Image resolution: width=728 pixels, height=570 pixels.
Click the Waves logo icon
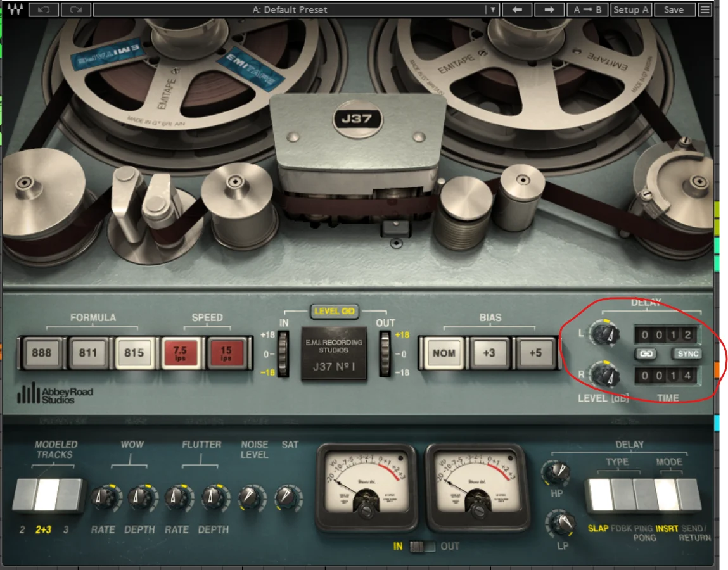pos(15,9)
